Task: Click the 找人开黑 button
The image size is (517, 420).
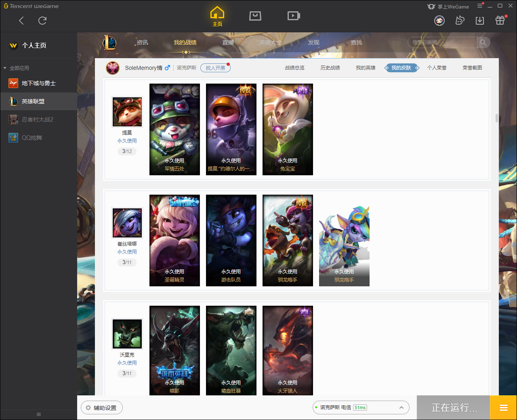Action: [x=215, y=68]
